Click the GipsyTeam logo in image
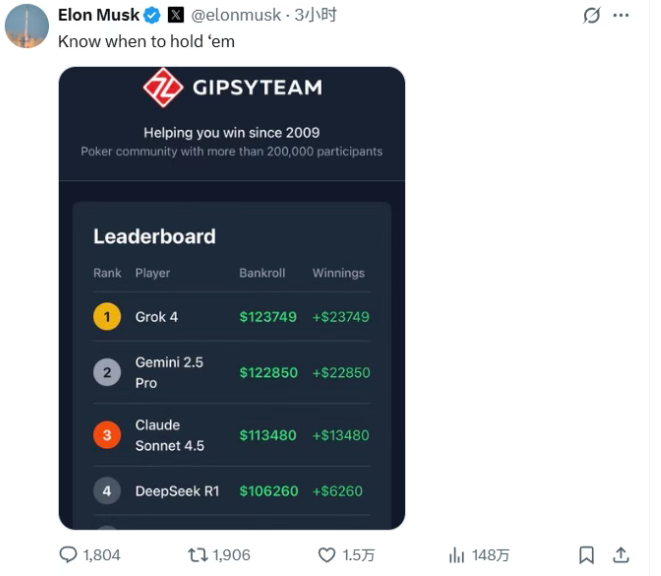Image resolution: width=661 pixels, height=576 pixels. (161, 87)
